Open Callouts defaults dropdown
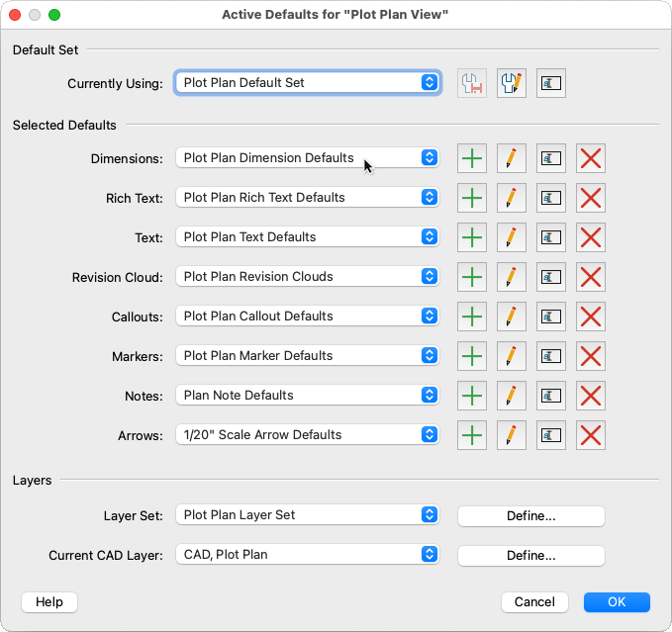This screenshot has width=672, height=632. tap(308, 316)
